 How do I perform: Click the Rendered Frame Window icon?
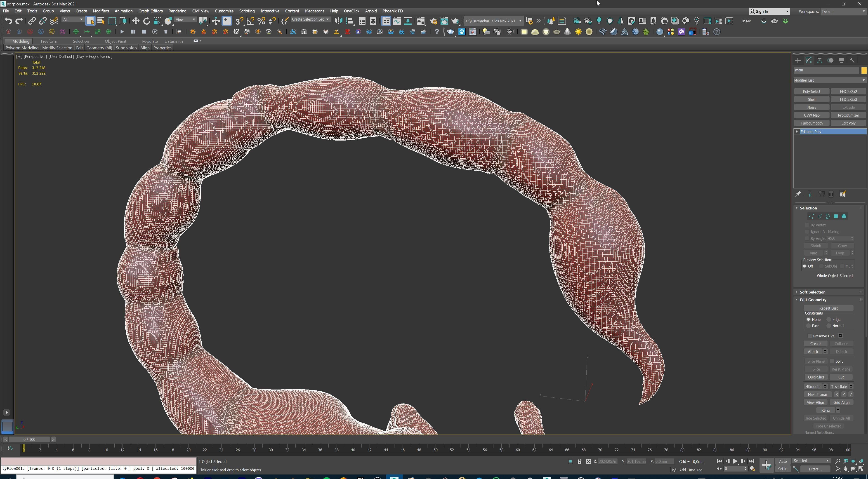pos(444,21)
